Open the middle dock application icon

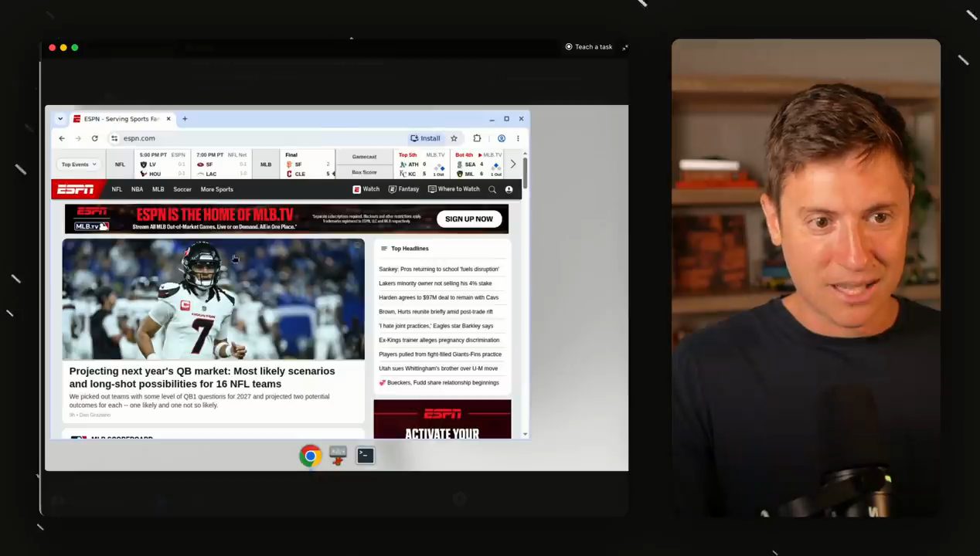(x=338, y=456)
